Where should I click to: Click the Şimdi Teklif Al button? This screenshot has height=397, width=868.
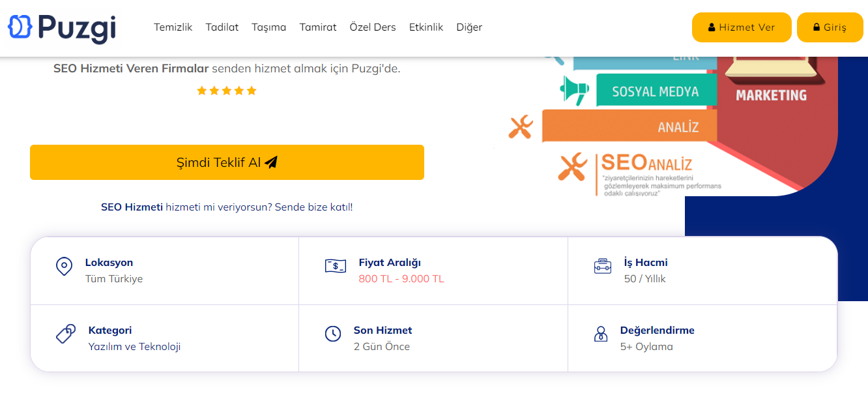coord(227,162)
